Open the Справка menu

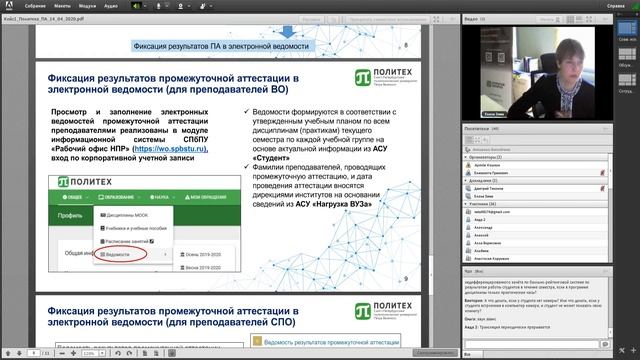point(616,6)
